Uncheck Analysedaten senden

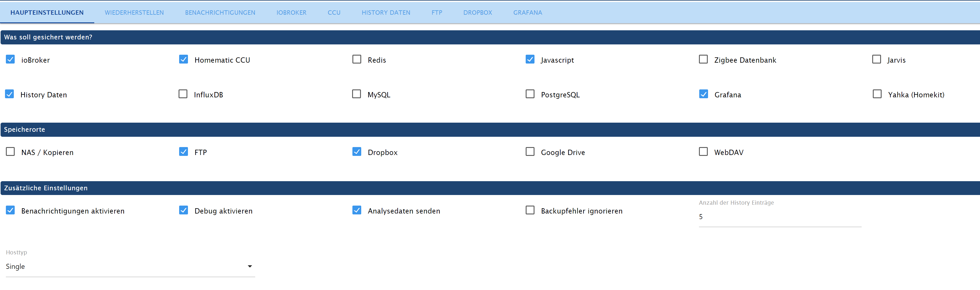tap(357, 210)
